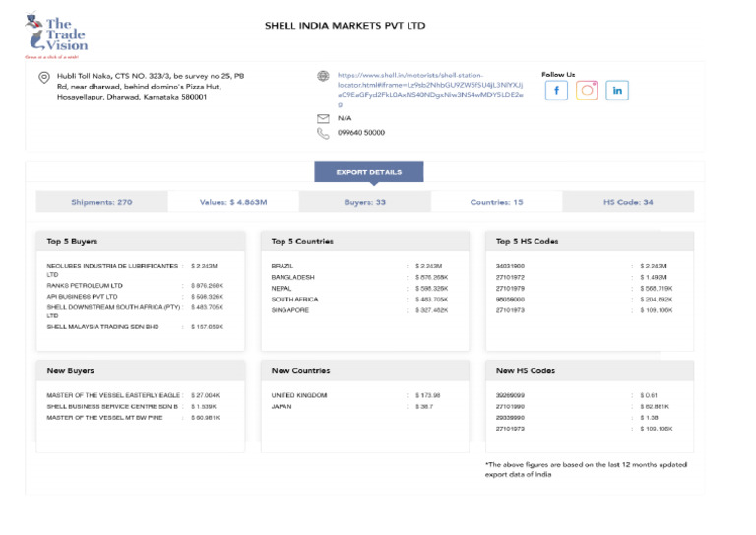
Task: Click the New Buyers panel header
Action: click(x=141, y=371)
